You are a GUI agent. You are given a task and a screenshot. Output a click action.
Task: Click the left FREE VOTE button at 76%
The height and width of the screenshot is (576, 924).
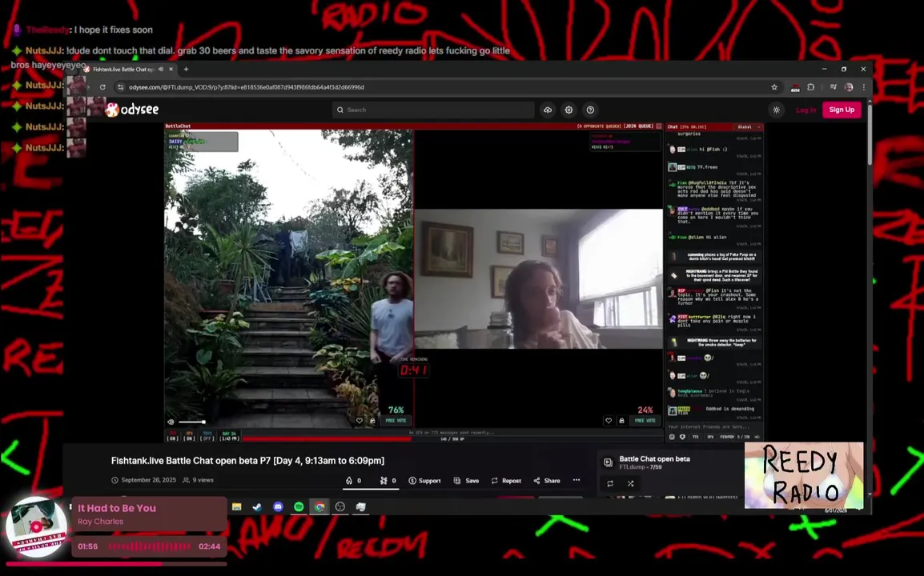(x=396, y=421)
